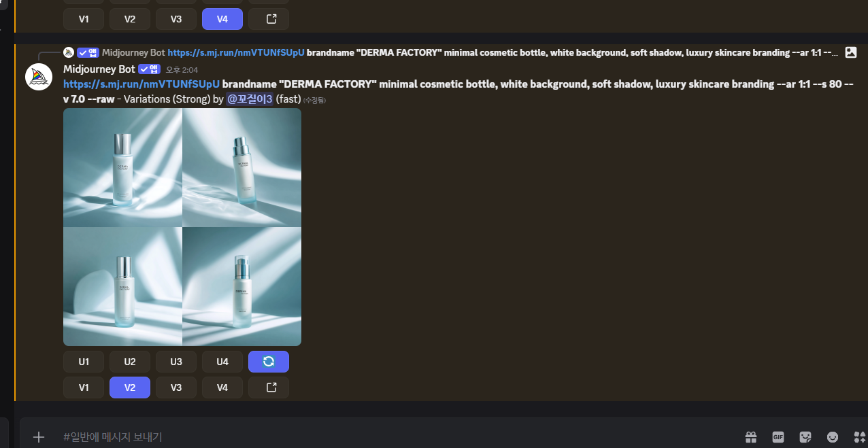Click the image attachment icon on the reply preview line
The height and width of the screenshot is (448, 868).
coord(850,52)
